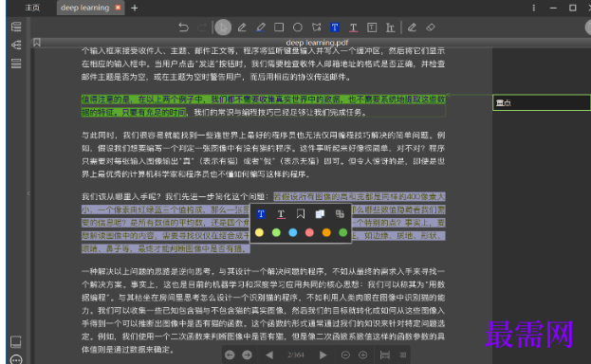Viewport: 591px width, 364px height.
Task: Undo the last annotation action
Action: tap(183, 27)
